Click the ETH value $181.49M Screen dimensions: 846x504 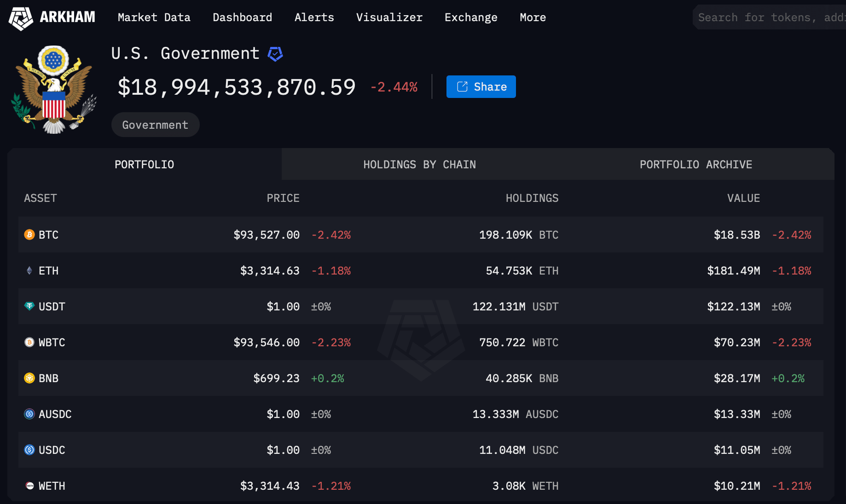(x=734, y=270)
